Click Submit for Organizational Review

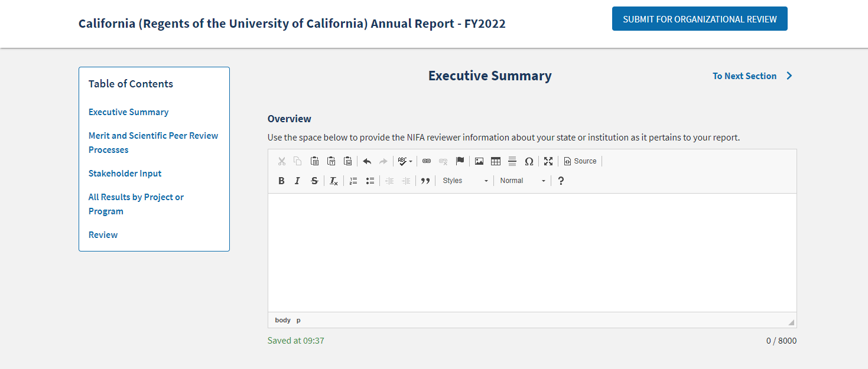(x=700, y=19)
